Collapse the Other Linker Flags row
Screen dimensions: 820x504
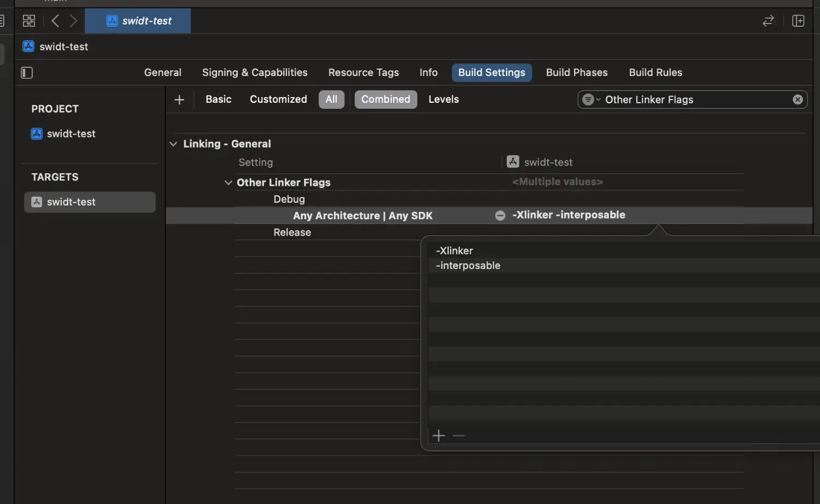point(228,183)
